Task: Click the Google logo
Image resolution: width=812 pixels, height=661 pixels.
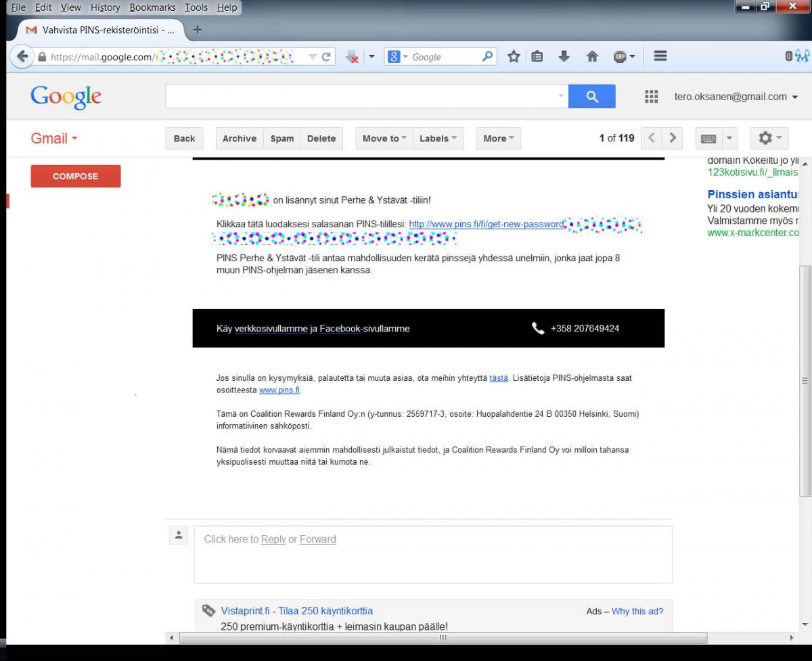Action: (x=66, y=97)
